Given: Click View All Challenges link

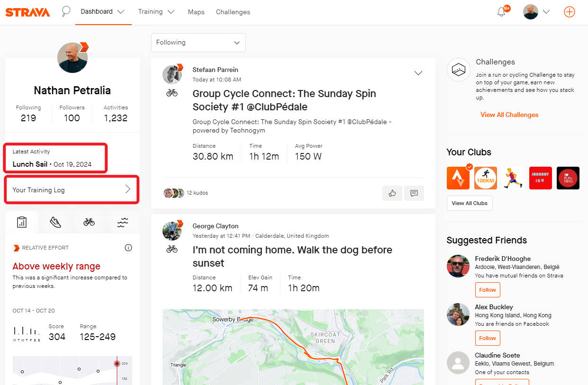Looking at the screenshot, I should (509, 115).
